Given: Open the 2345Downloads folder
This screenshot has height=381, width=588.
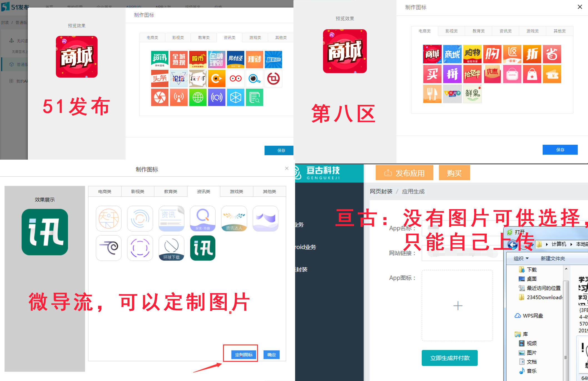Looking at the screenshot, I should [x=540, y=297].
